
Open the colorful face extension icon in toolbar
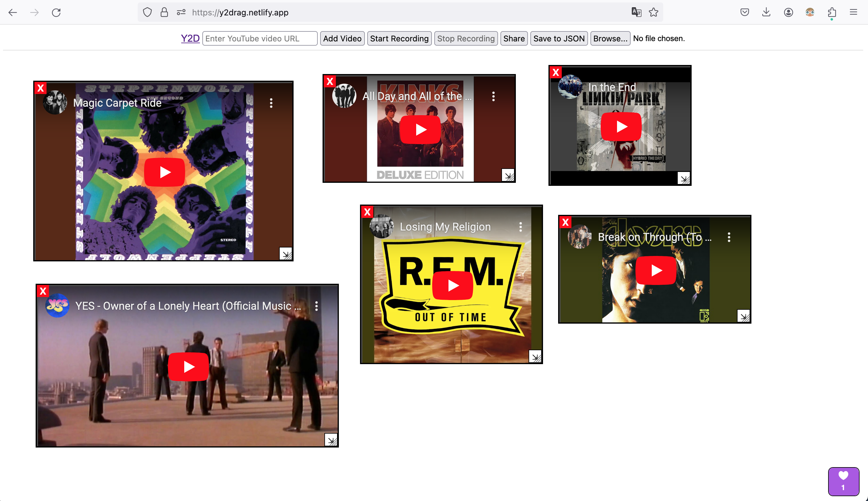pyautogui.click(x=810, y=12)
